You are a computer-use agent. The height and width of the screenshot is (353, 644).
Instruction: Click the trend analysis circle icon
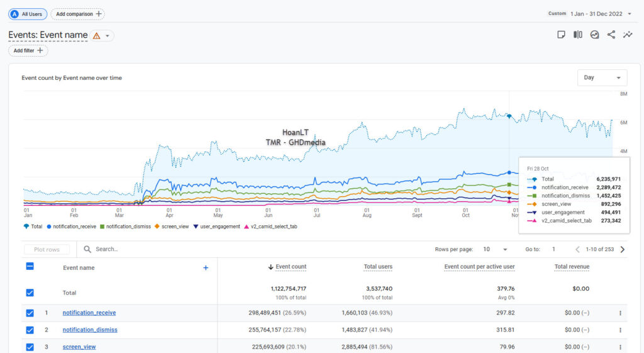pyautogui.click(x=594, y=35)
